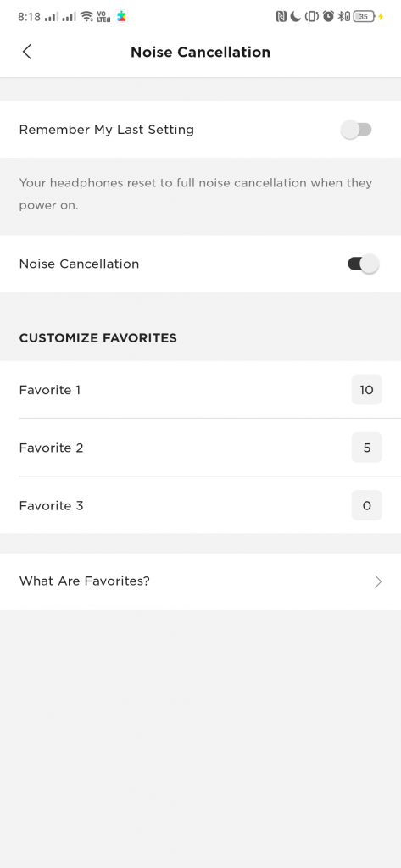Image resolution: width=401 pixels, height=868 pixels.
Task: Expand What Are Favorites via its chevron
Action: 378,581
